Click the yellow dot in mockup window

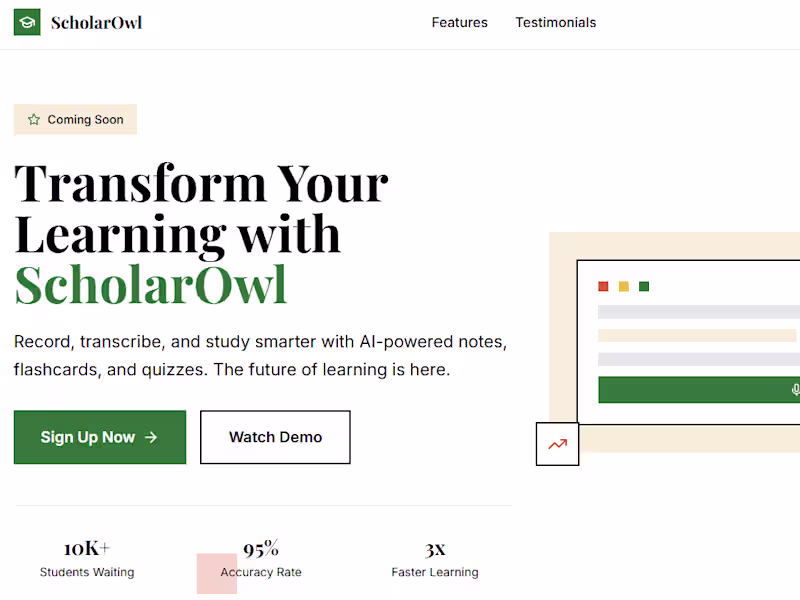click(x=624, y=287)
